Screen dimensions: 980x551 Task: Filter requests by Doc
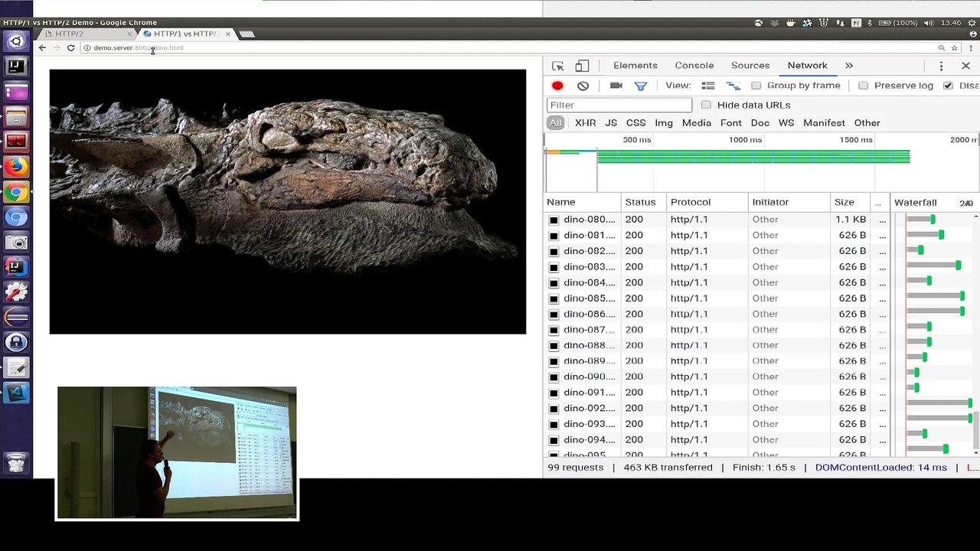760,123
